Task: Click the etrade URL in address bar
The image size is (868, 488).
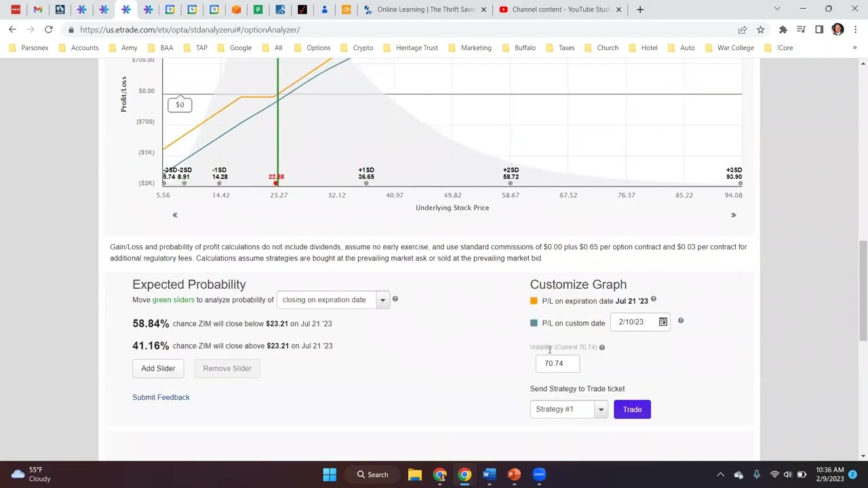Action: click(x=190, y=30)
